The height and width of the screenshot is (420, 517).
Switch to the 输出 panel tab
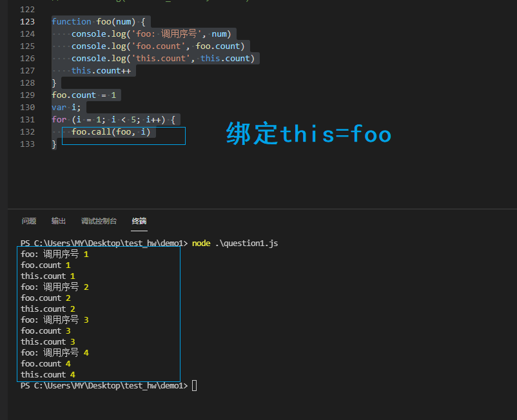click(59, 221)
